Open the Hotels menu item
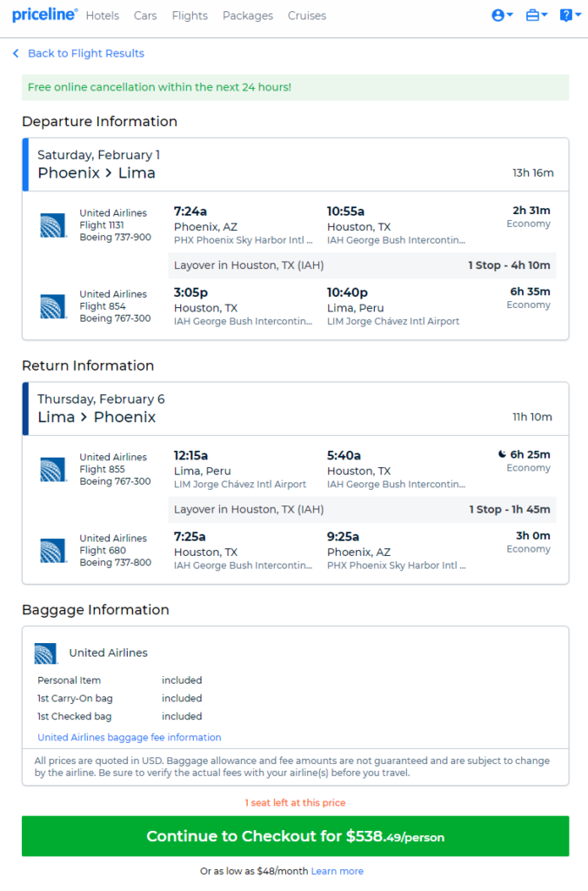 pos(103,16)
